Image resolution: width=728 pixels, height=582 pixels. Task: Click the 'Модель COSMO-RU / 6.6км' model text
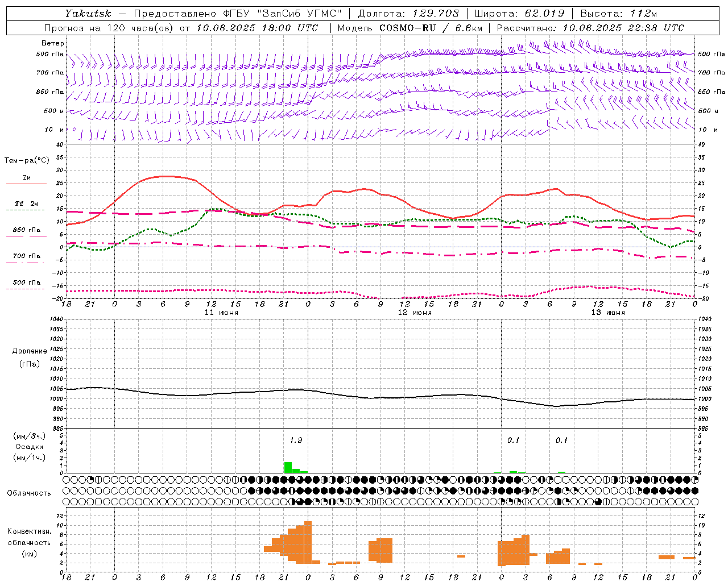[409, 28]
